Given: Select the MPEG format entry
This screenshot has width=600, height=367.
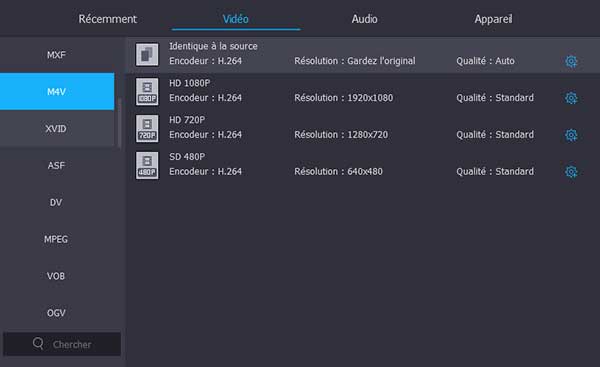Looking at the screenshot, I should point(57,239).
